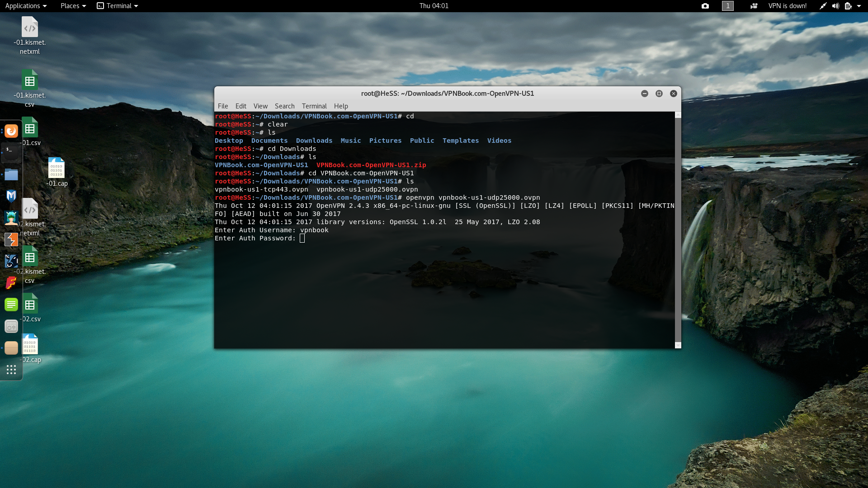Click 'Pictures' in terminal listing
This screenshot has height=488, width=868.
click(385, 141)
